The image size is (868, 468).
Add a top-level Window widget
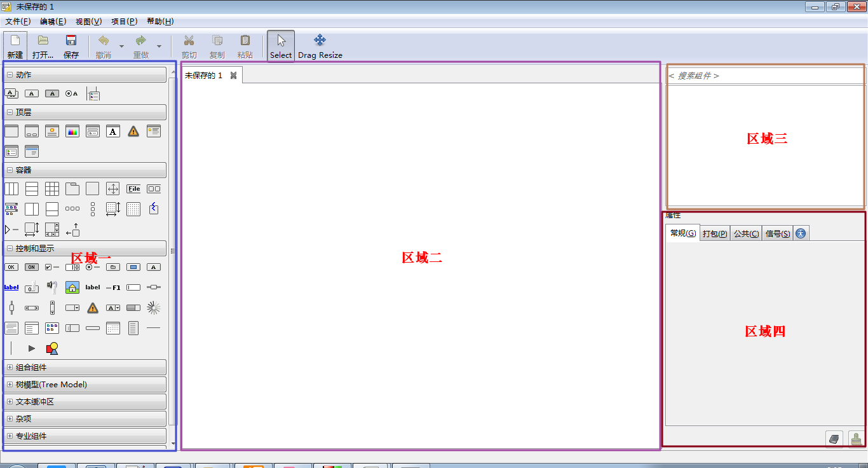tap(11, 131)
